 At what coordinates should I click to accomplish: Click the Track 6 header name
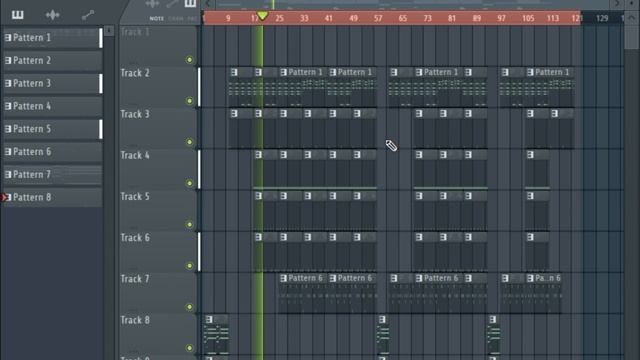click(135, 238)
